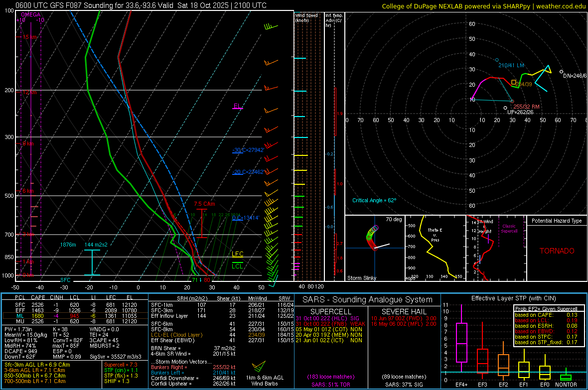588x390 pixels.
Task: Select the Eff Inflow Layer row
Action: (x=222, y=316)
